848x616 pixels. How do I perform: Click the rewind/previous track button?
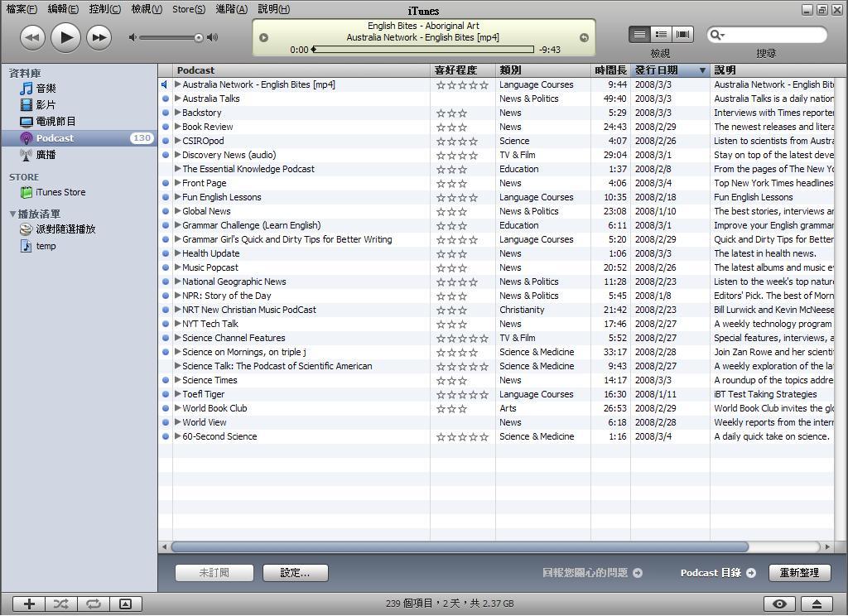[32, 38]
